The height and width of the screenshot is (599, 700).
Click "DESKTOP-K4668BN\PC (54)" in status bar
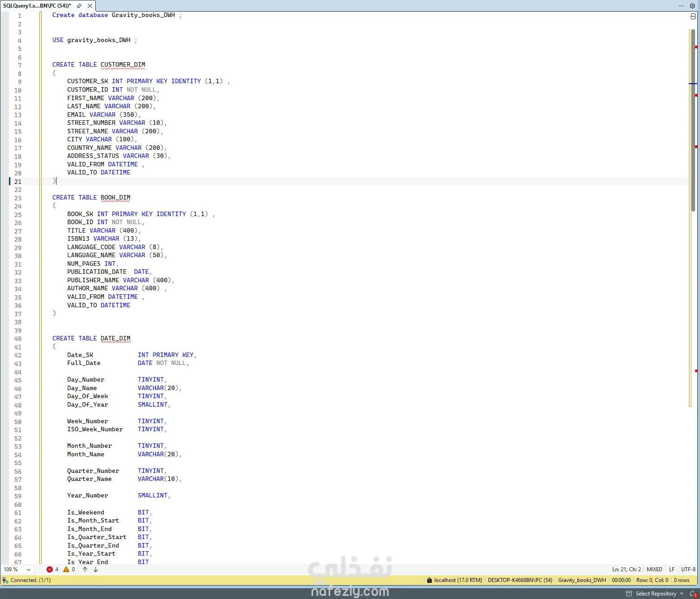pos(520,580)
